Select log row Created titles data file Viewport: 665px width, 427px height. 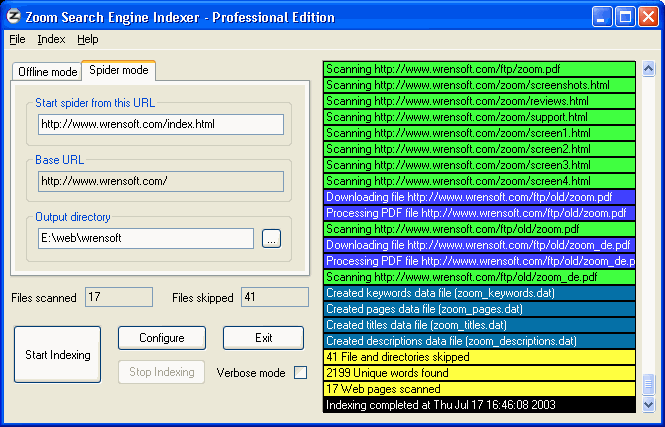(x=479, y=325)
